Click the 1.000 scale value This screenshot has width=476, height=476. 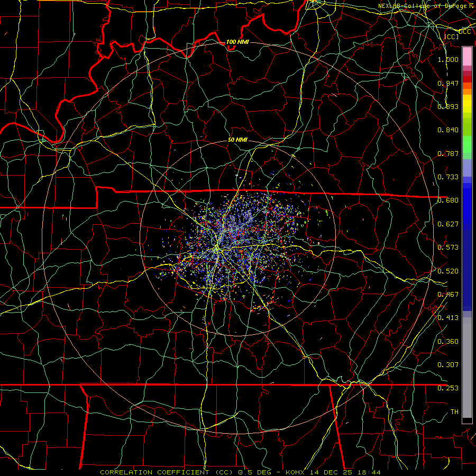448,59
